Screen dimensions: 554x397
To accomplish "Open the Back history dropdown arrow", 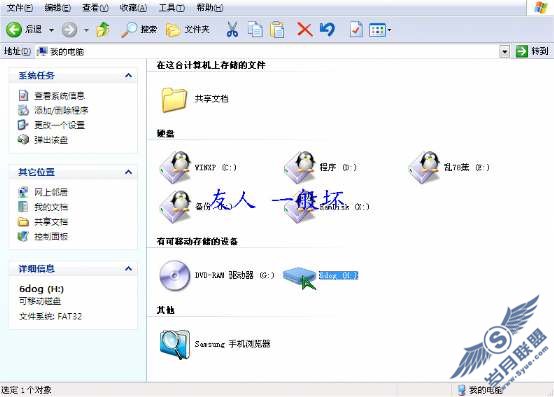I will (x=52, y=30).
